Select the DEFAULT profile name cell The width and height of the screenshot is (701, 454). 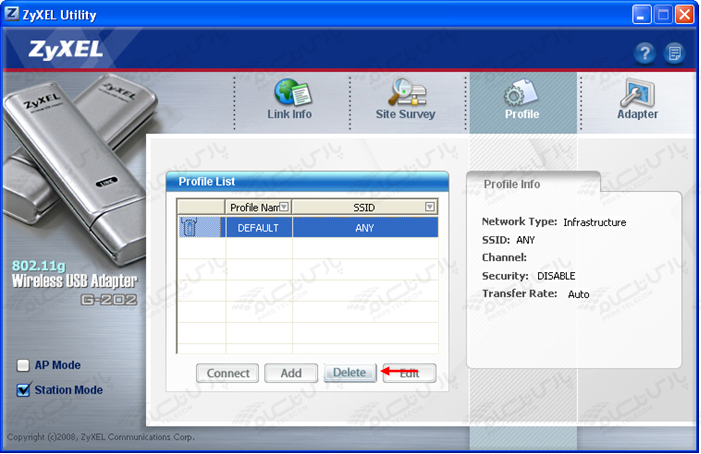(x=259, y=227)
